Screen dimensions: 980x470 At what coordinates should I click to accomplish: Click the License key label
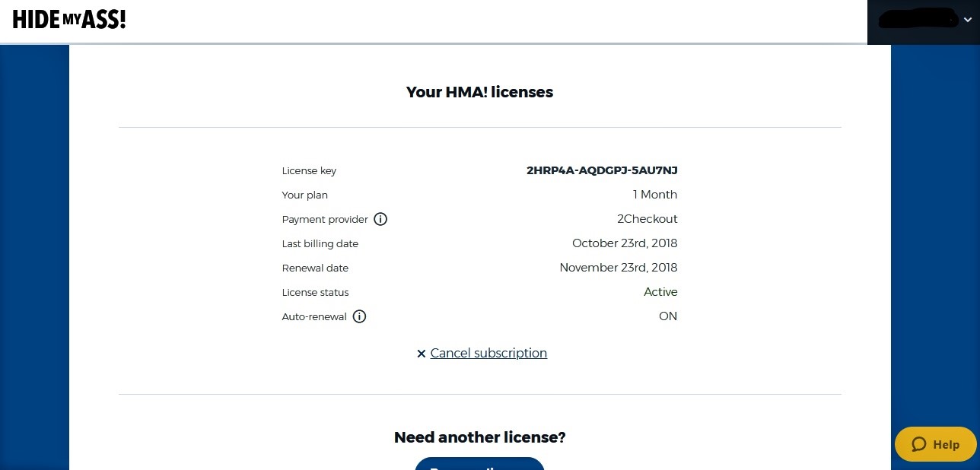coord(309,171)
